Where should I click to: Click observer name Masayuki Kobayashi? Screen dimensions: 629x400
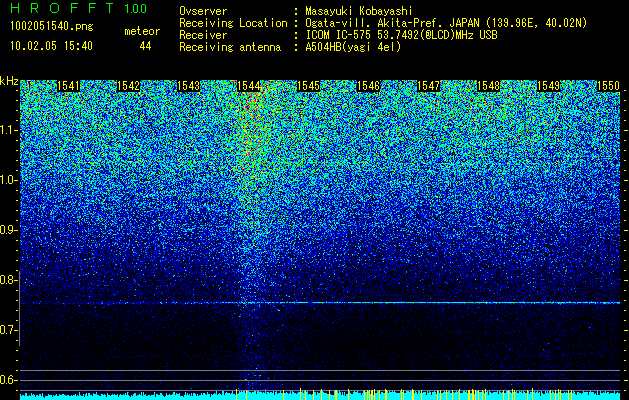tap(359, 11)
